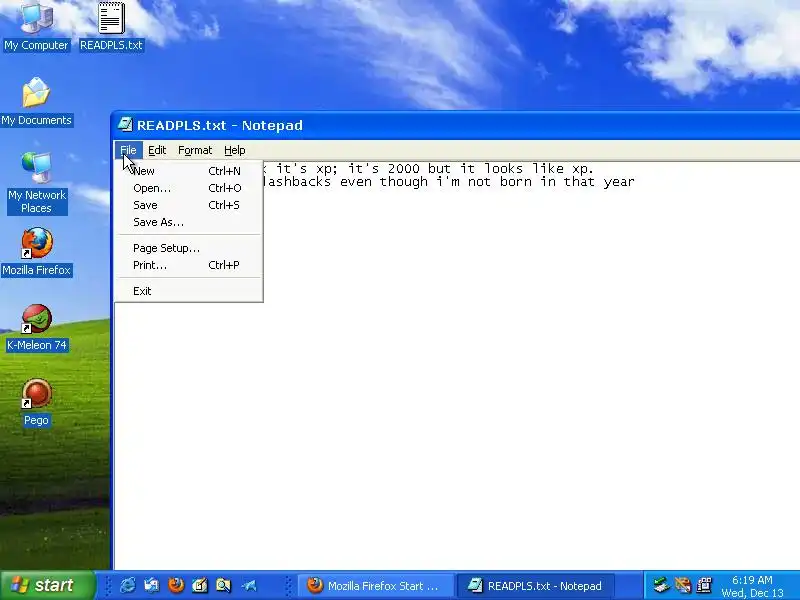Switch to Mozilla Firefox Start taskbar button
This screenshot has height=600, width=800.
click(x=375, y=585)
